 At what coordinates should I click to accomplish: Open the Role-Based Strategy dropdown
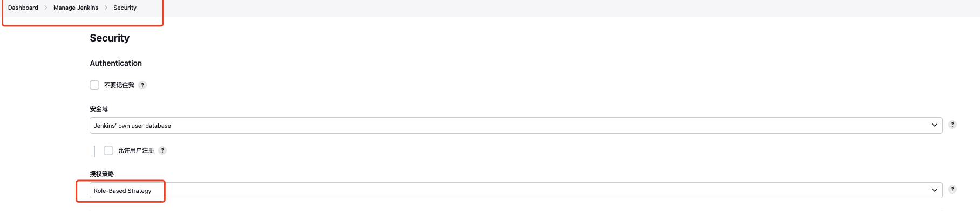pyautogui.click(x=516, y=191)
